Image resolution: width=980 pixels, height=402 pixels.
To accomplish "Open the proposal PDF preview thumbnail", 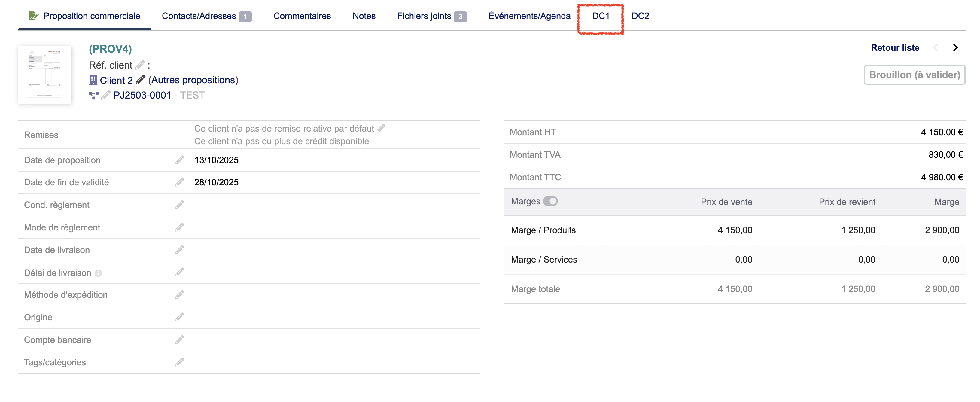I will [44, 75].
